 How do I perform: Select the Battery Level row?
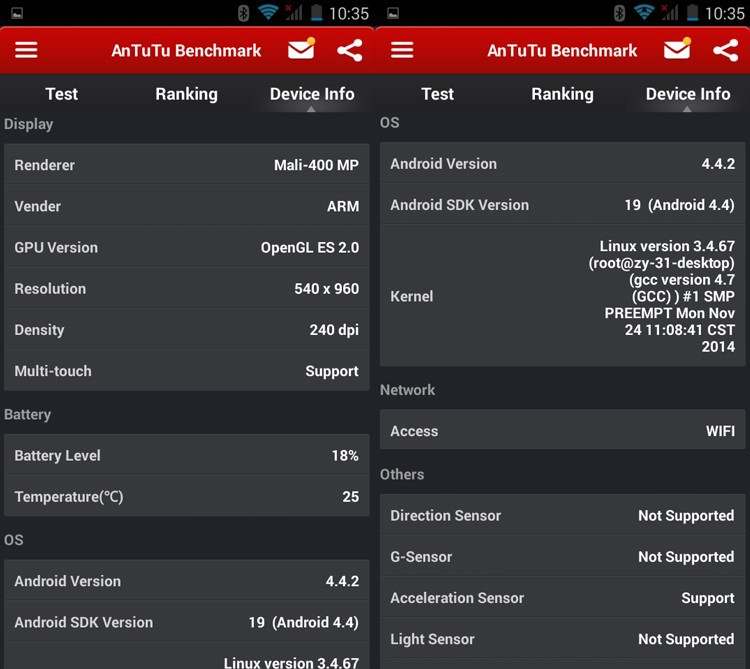pos(187,455)
